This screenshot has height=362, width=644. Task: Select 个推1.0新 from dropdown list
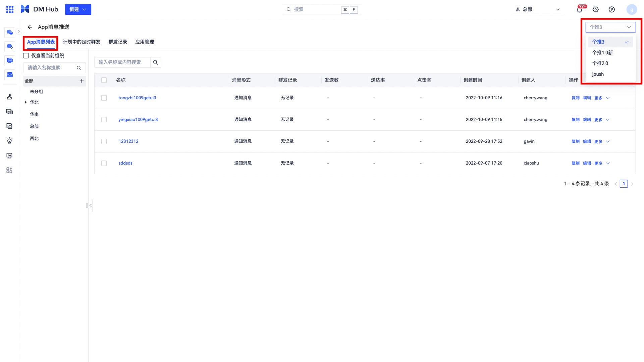tap(610, 53)
